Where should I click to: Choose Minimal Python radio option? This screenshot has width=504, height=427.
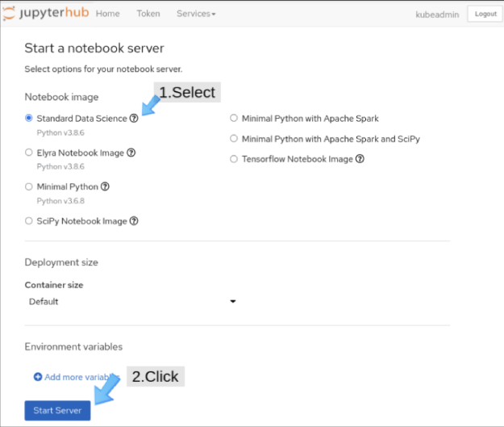click(x=29, y=186)
